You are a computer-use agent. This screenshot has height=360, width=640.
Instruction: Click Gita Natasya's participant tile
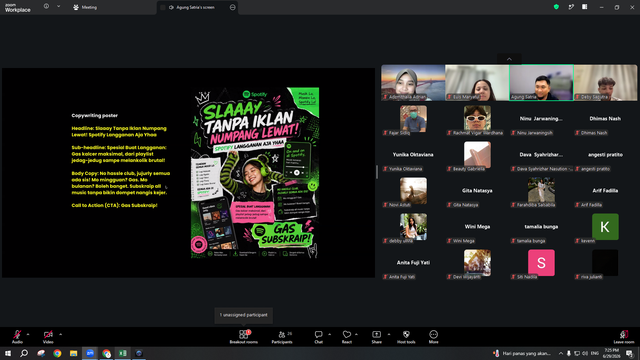477,191
